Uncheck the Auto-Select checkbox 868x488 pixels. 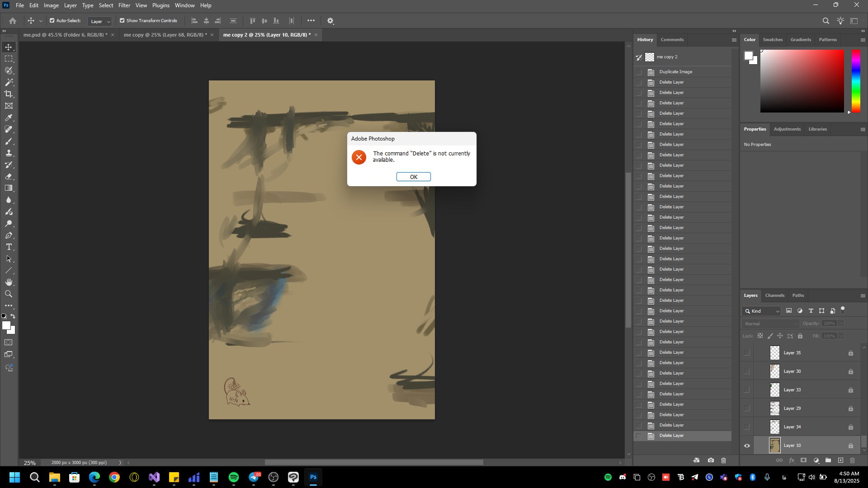[52, 20]
